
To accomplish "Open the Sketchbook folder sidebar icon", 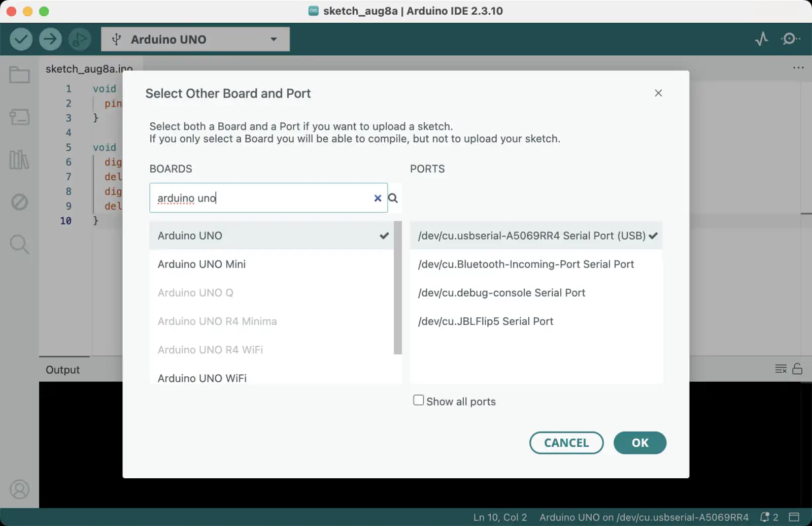I will tap(19, 75).
